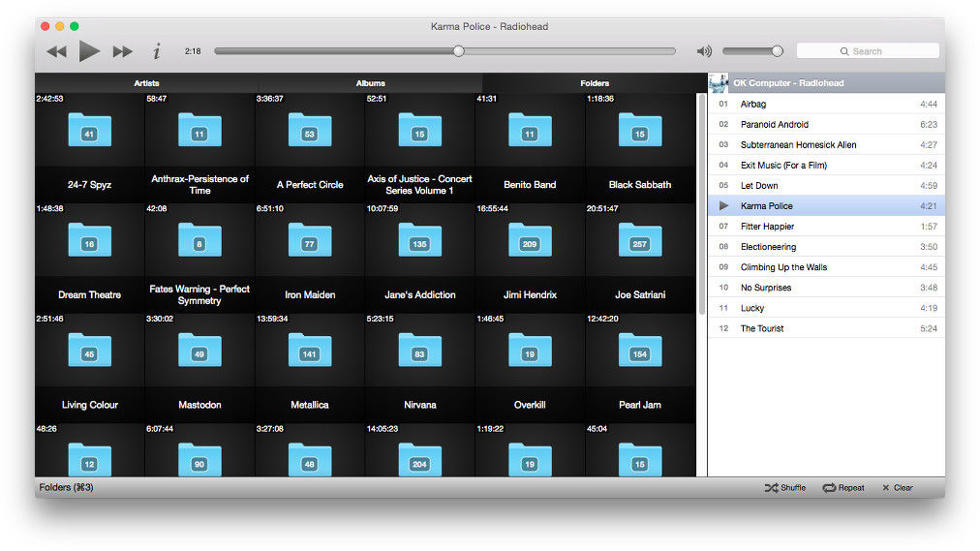Switch to the Folders tab

595,83
